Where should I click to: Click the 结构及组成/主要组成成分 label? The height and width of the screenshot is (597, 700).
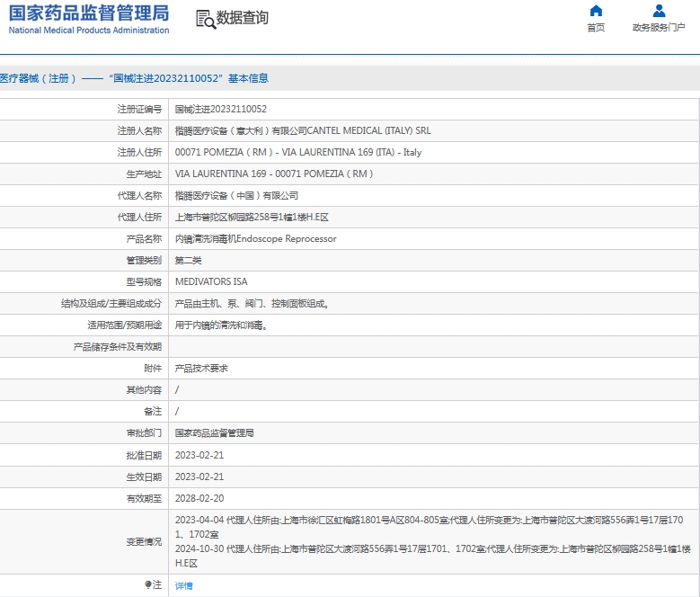pos(111,304)
